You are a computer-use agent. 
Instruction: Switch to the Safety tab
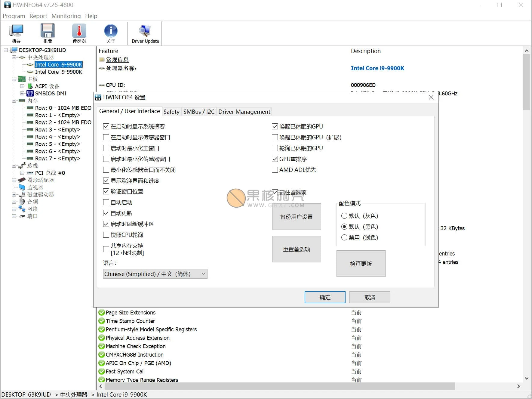(171, 112)
